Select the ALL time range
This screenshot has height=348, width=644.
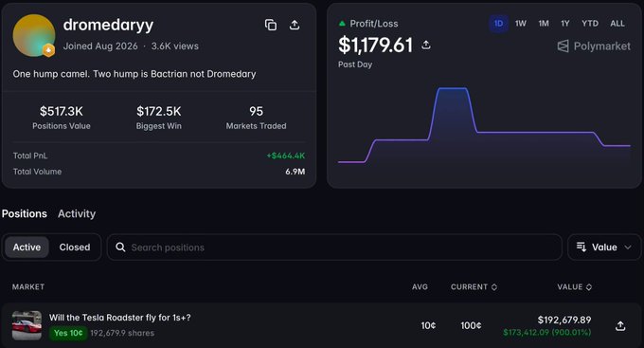(617, 24)
